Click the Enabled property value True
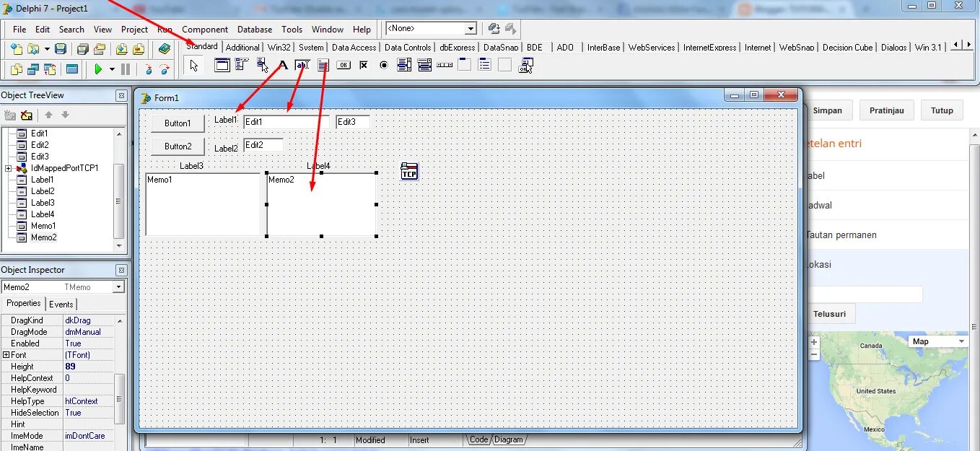Viewport: 980px width, 451px height. pyautogui.click(x=88, y=343)
